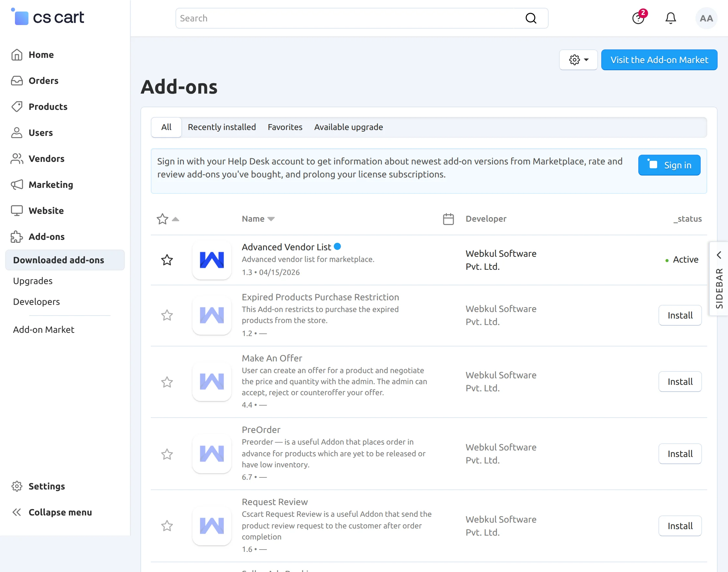Screen dimensions: 728x572
Task: Expand the SIDEBAR panel chevron
Action: tap(719, 255)
